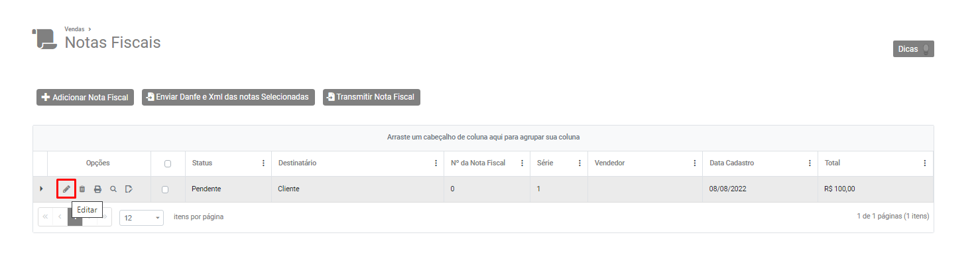
Task: Open Status column options menu
Action: pos(263,163)
